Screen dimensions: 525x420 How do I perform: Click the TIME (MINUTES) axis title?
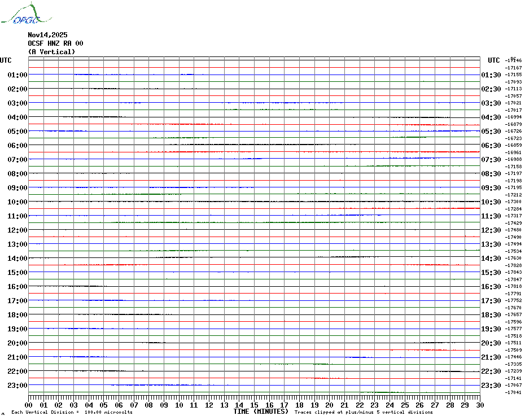click(261, 412)
